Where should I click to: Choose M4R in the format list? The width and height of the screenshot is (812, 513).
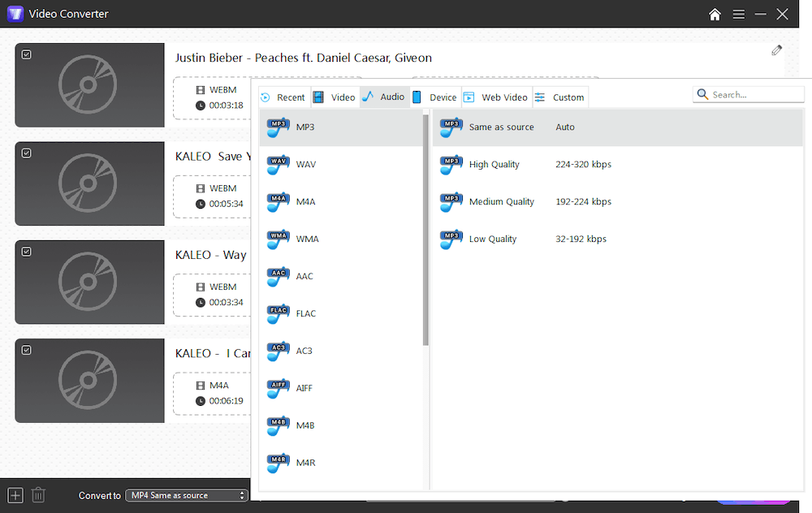coord(341,463)
